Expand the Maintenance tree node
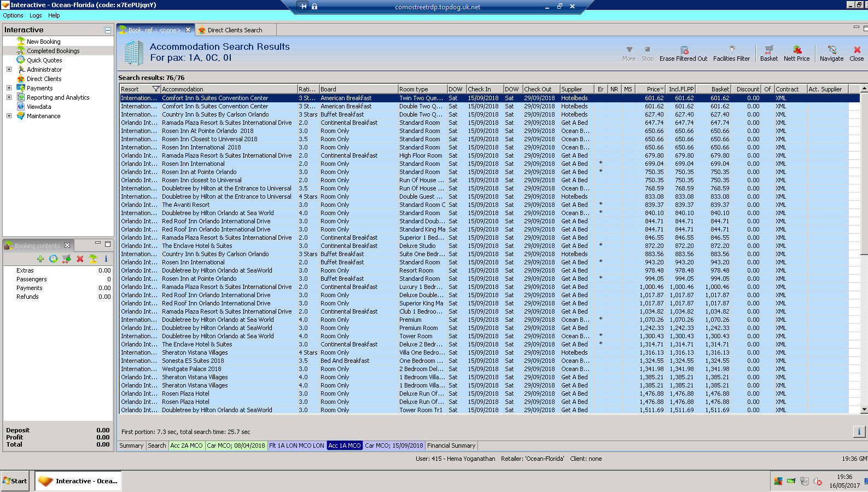Screen dimensions: 868x492 9,116
